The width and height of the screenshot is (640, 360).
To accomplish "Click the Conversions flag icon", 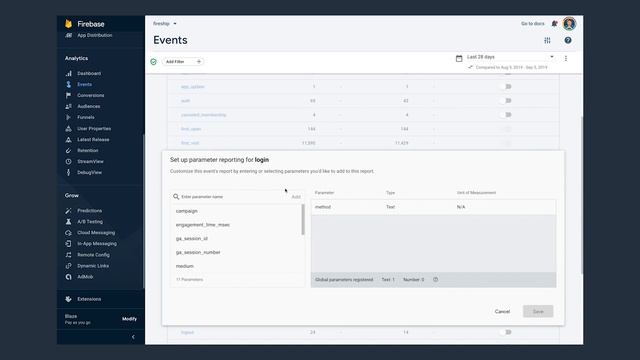I will tap(69, 96).
